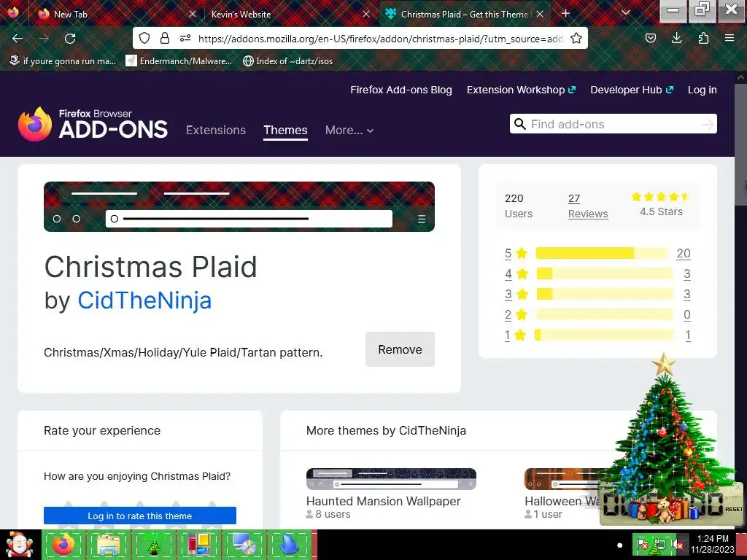This screenshot has height=560, width=747.
Task: Open the monitor and disc taskbar icon
Action: pos(244,544)
